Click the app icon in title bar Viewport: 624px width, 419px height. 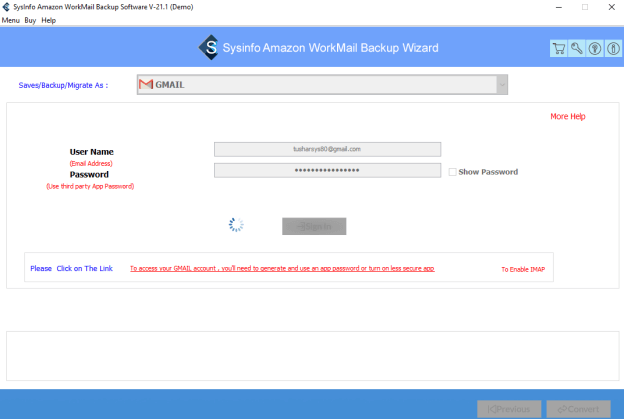coord(6,7)
